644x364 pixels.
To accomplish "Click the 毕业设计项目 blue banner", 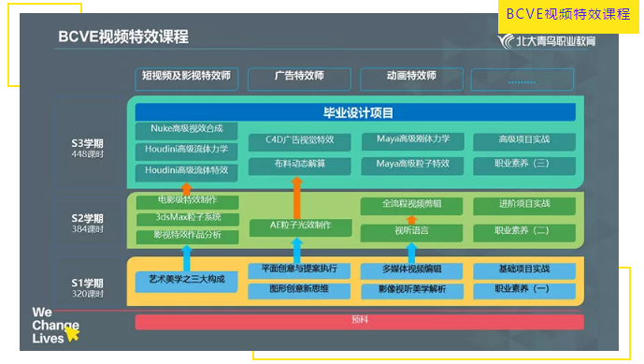I will coord(355,112).
